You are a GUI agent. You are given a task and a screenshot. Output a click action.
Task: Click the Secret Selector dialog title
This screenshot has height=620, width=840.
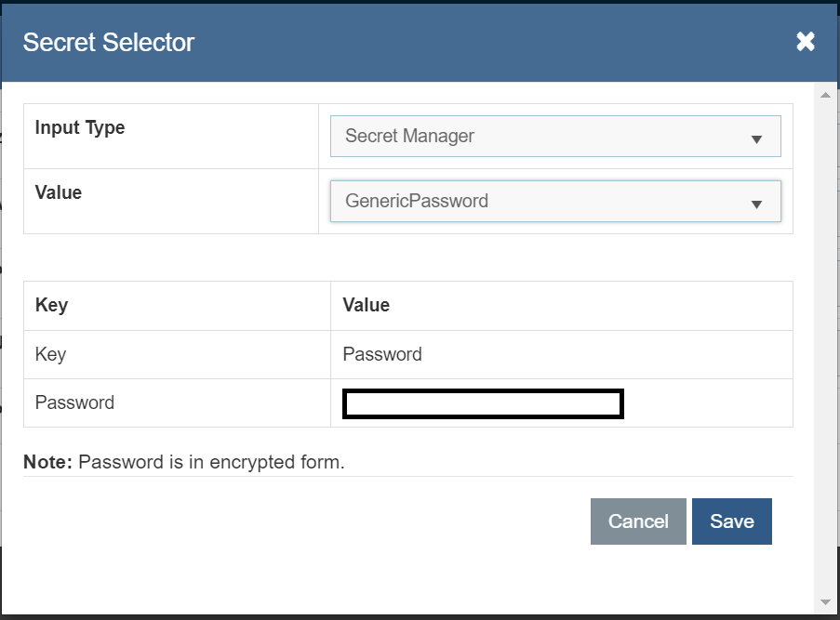tap(109, 42)
